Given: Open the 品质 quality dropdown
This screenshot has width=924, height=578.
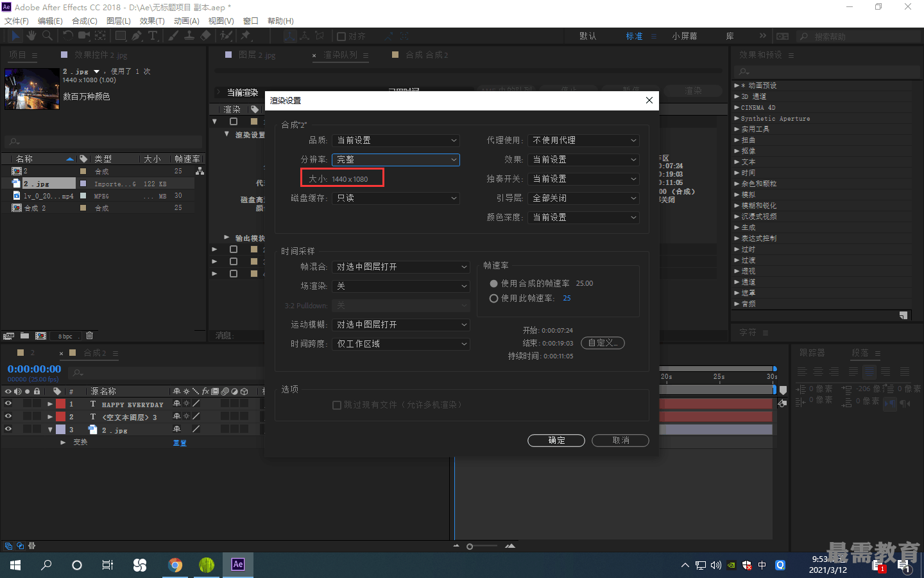Looking at the screenshot, I should [x=396, y=140].
